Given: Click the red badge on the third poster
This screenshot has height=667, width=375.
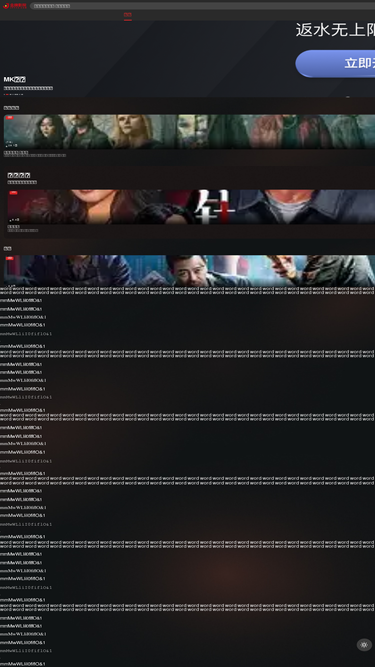Looking at the screenshot, I should (x=10, y=258).
